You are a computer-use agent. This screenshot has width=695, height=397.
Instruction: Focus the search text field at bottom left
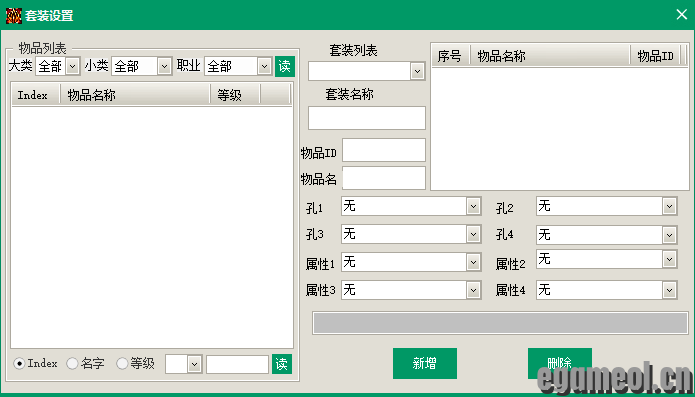(x=238, y=364)
